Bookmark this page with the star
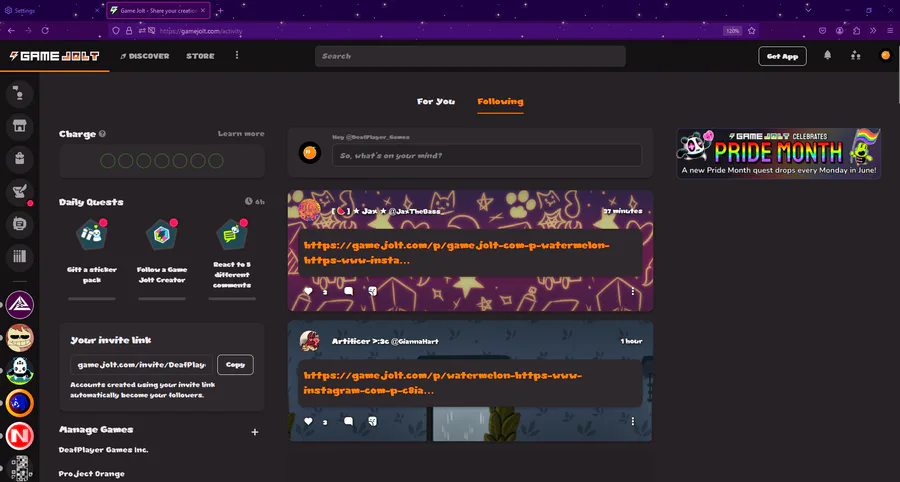 751,30
